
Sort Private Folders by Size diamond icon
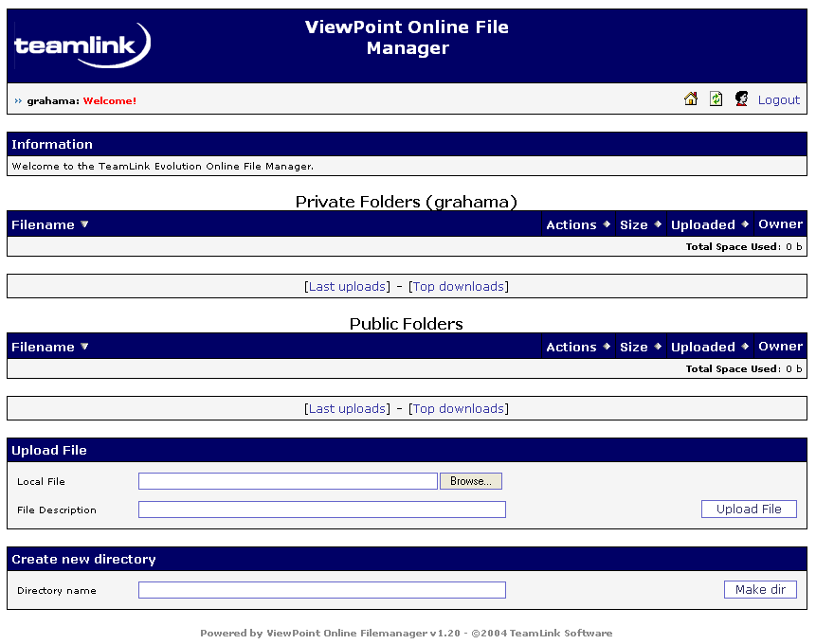click(658, 224)
